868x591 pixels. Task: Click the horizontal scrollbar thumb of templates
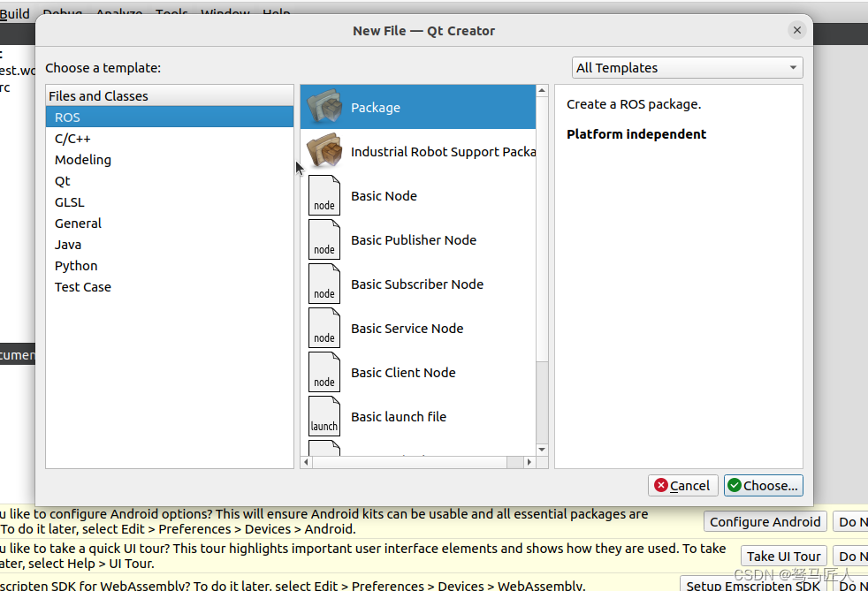pyautogui.click(x=409, y=462)
